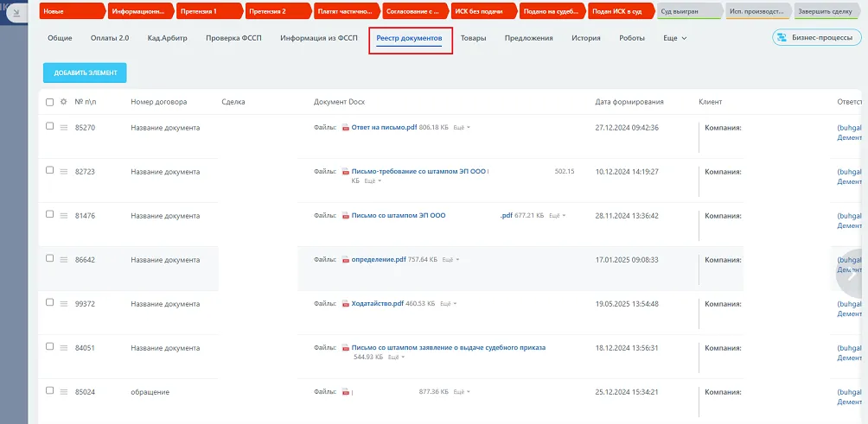Expand Ещё dropdown beside определение.pdf
Image resolution: width=868 pixels, height=424 pixels.
click(x=450, y=260)
